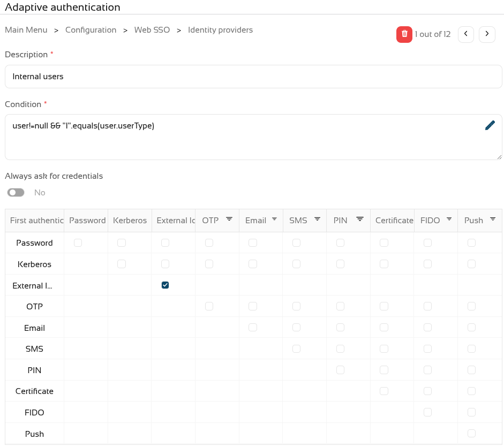
Task: Check Password row OTP column checkbox
Action: [209, 243]
